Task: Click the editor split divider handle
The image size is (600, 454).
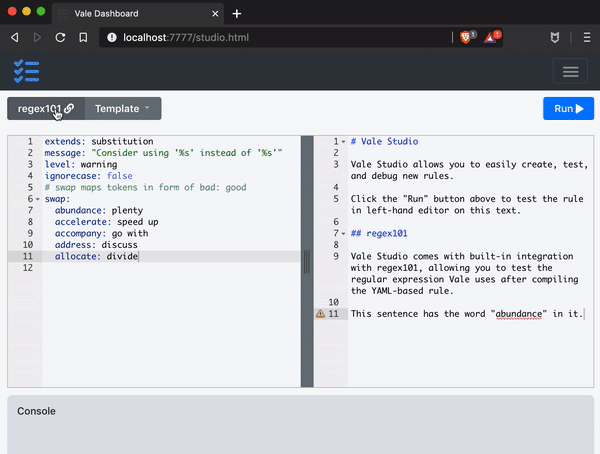Action: click(x=307, y=261)
